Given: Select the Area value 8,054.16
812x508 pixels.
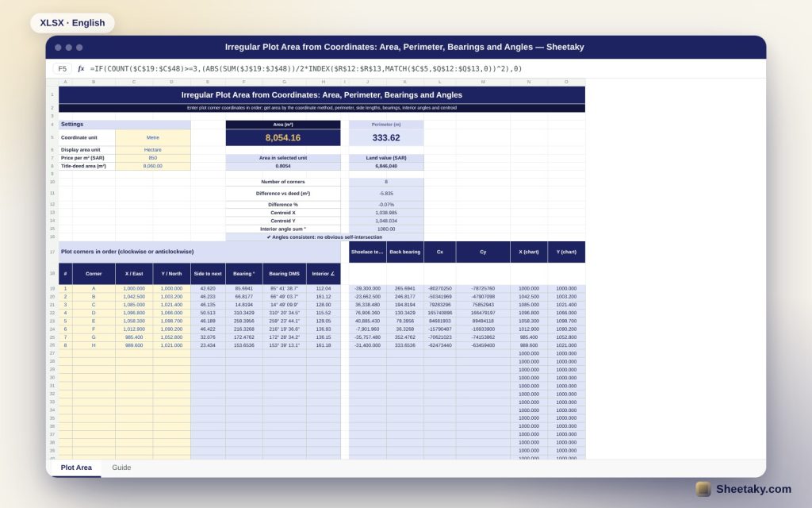Looking at the screenshot, I should [x=283, y=137].
